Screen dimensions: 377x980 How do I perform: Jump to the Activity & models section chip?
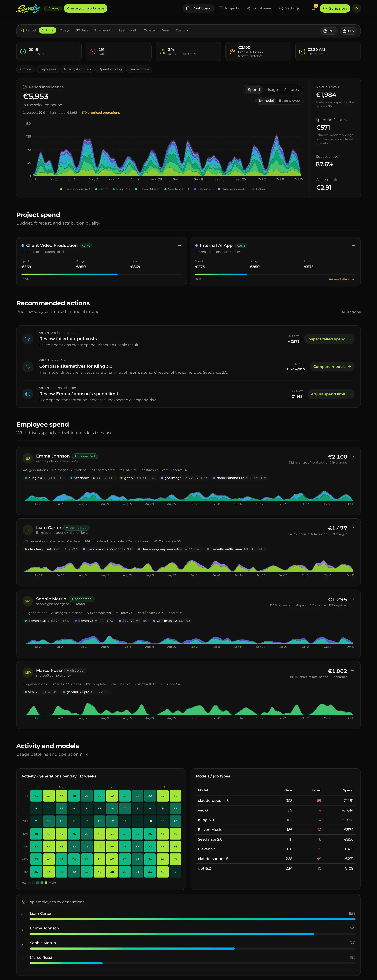pyautogui.click(x=77, y=69)
